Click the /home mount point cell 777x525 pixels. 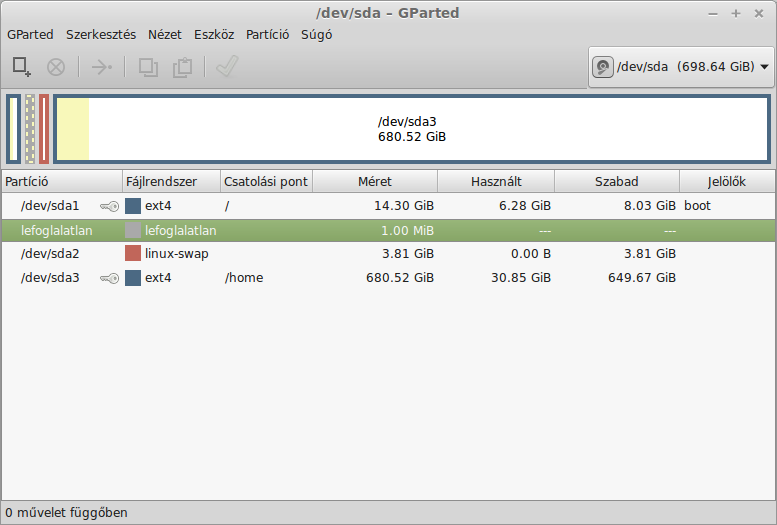[x=244, y=278]
